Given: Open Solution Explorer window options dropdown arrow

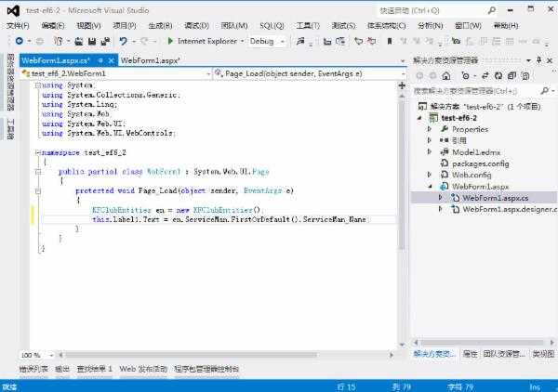Looking at the screenshot, I should coord(529,60).
